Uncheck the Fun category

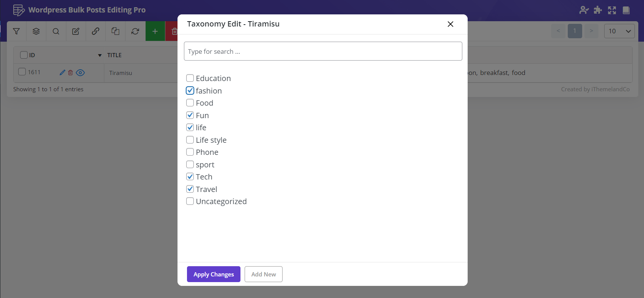tap(190, 115)
